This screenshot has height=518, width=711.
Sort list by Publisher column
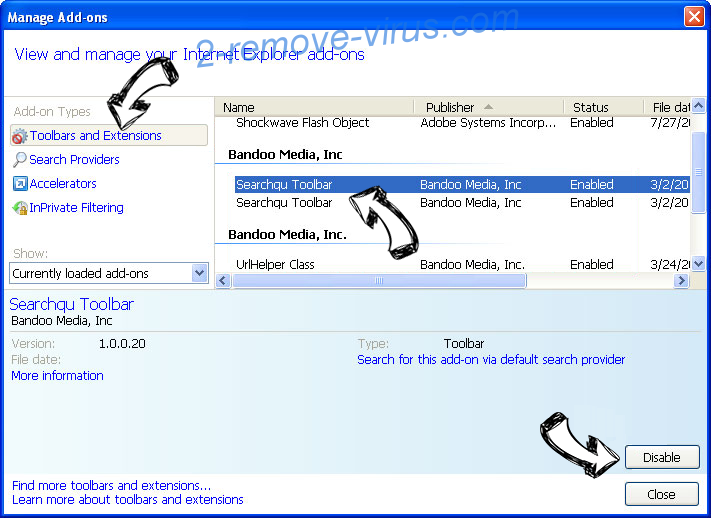pos(450,107)
